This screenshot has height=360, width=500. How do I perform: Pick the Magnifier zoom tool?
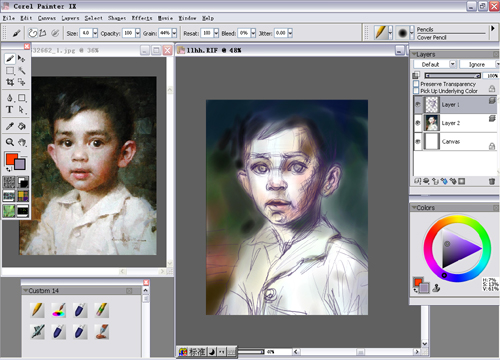(x=10, y=142)
